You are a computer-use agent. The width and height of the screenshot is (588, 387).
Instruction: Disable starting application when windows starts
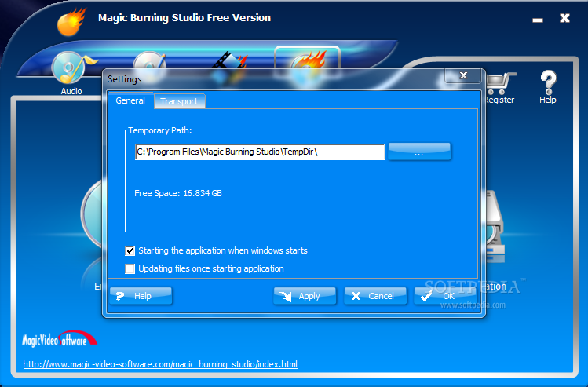(130, 250)
